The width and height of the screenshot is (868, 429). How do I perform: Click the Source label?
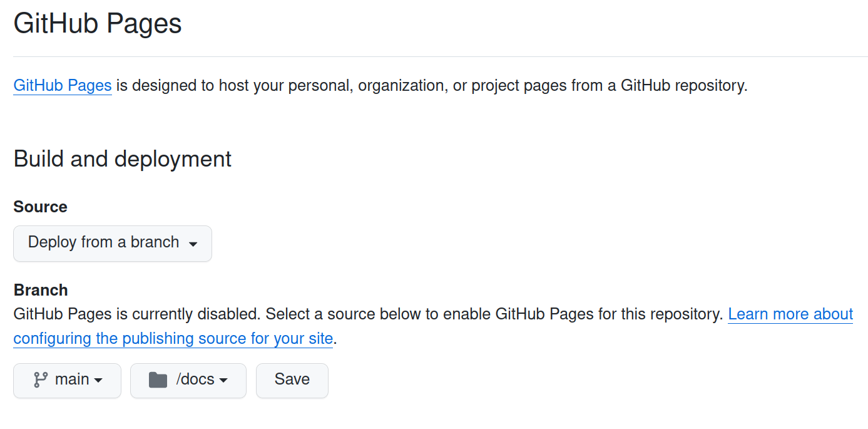click(x=40, y=207)
